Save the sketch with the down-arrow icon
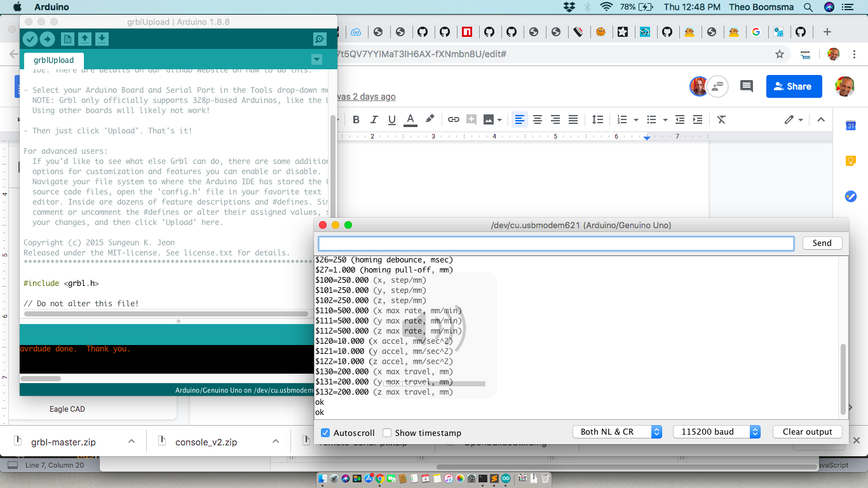Screen dimensions: 868x488 [102, 39]
